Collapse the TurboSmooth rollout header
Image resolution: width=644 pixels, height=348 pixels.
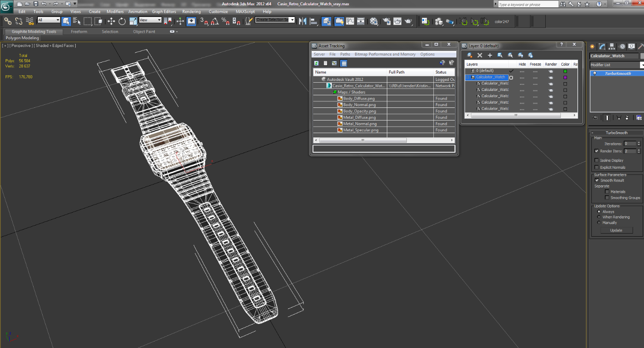(617, 133)
